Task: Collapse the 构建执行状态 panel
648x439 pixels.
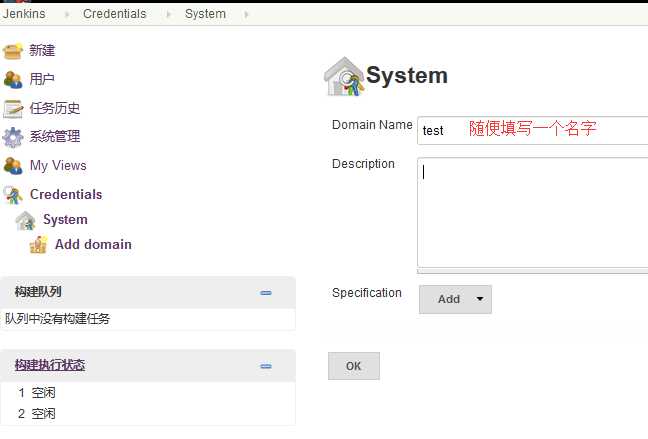Action: click(266, 366)
